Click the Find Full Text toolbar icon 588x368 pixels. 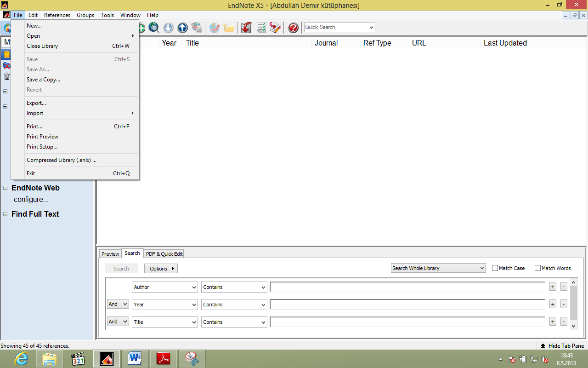point(197,28)
